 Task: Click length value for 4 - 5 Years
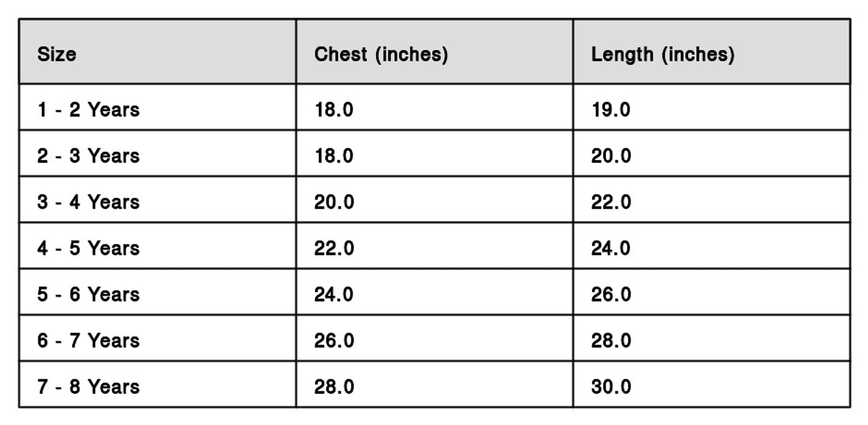(x=611, y=248)
